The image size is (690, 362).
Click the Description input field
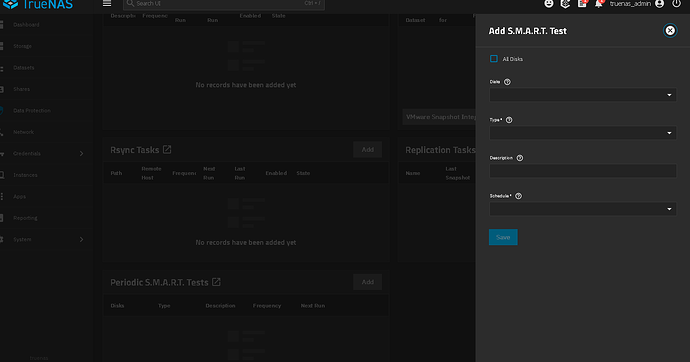pyautogui.click(x=583, y=171)
